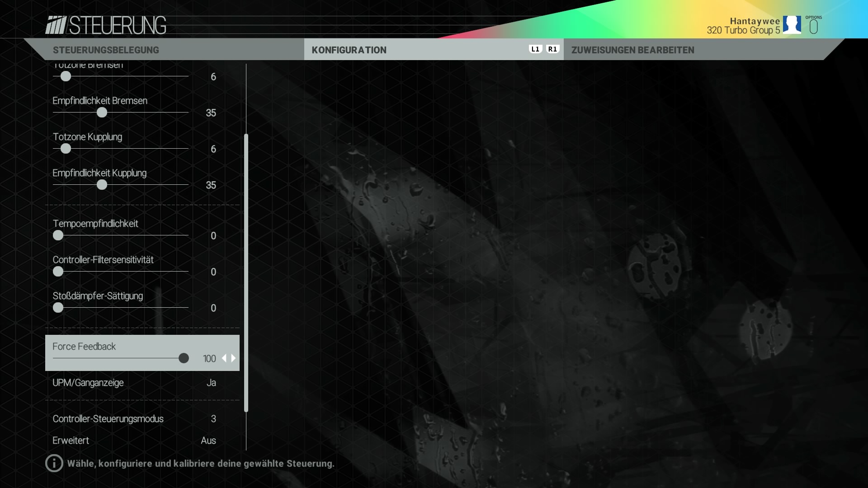Click the Controller-Filtersensitivität slider handle
The image size is (868, 488).
pyautogui.click(x=58, y=272)
